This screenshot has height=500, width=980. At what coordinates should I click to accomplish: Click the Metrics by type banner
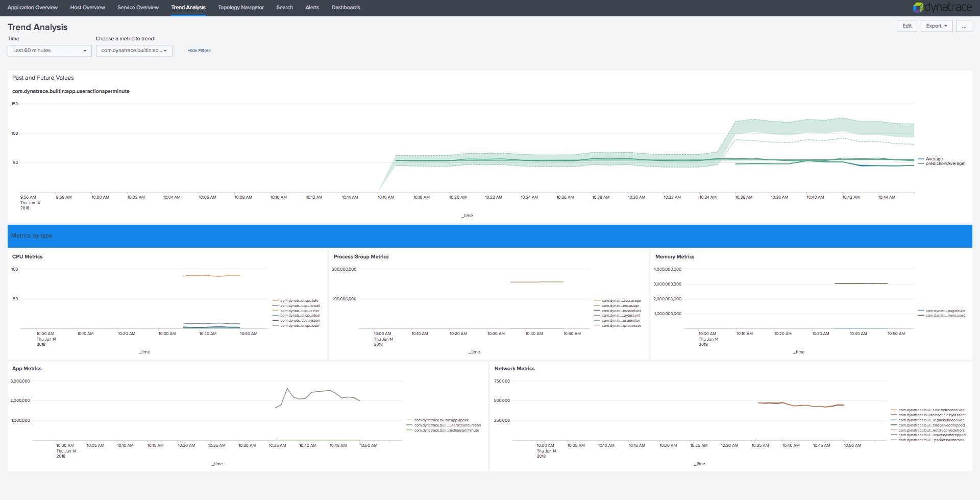tap(490, 236)
